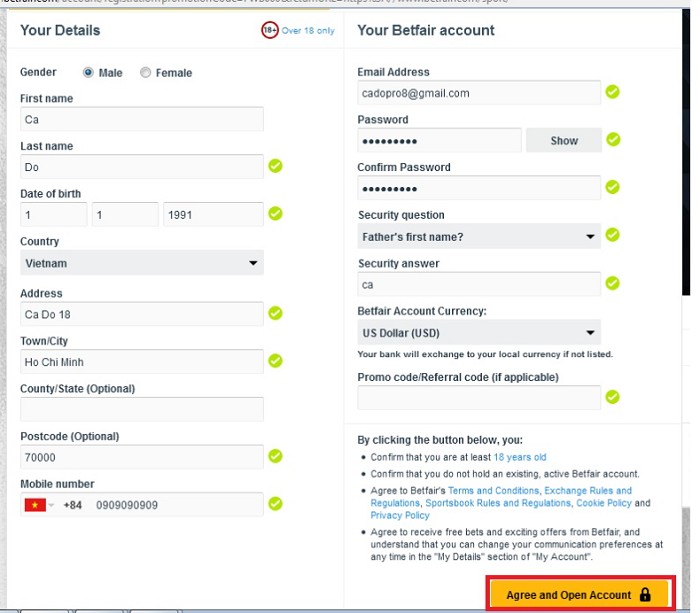Click green checkmark beside Mobile number

[x=275, y=504]
